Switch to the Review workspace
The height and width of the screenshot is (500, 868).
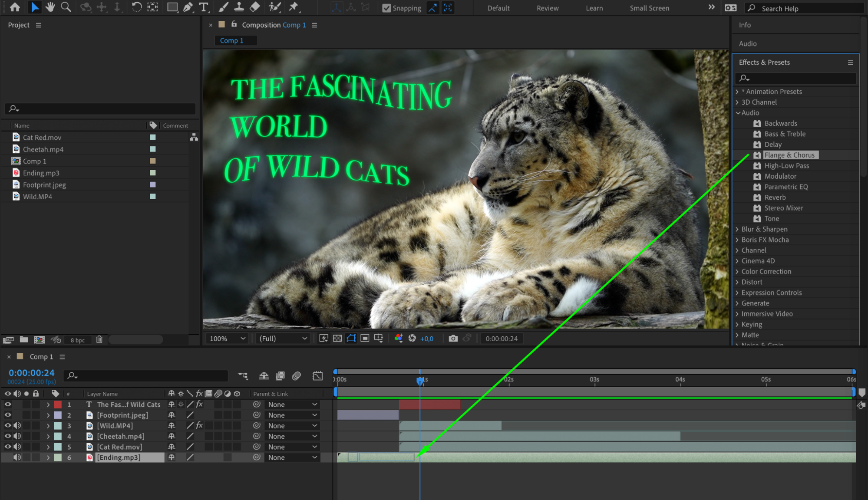click(547, 8)
